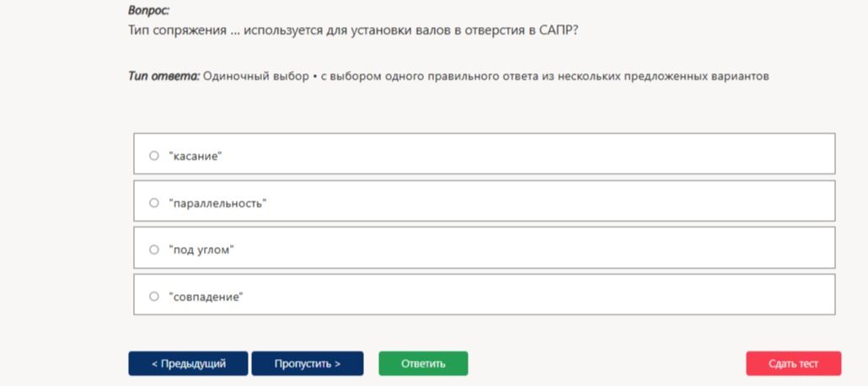Viewport: 868px width, 386px height.
Task: Click blank space inside the "параллельность" answer box
Action: pyautogui.click(x=526, y=201)
